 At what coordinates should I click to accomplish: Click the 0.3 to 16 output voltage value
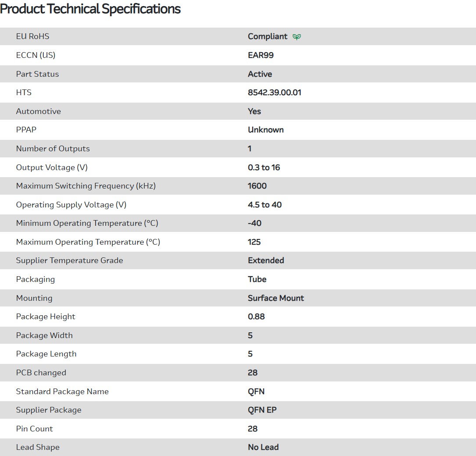(264, 167)
